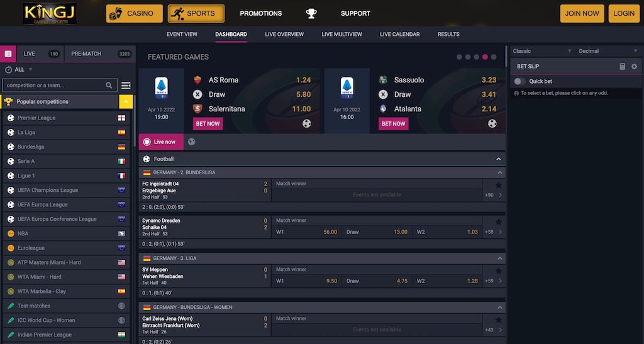Click the Salernitana team crest
Image resolution: width=644 pixels, height=344 pixels.
[197, 109]
